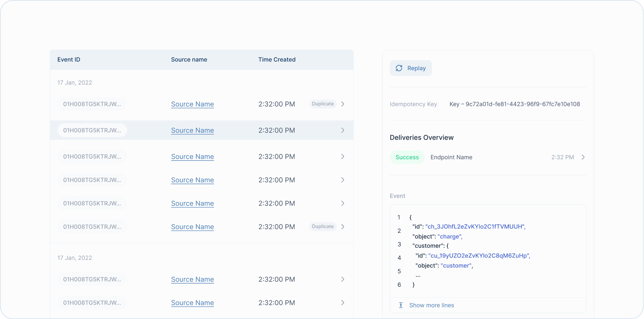Click the chevron arrow in the highlighted event row

pos(343,130)
